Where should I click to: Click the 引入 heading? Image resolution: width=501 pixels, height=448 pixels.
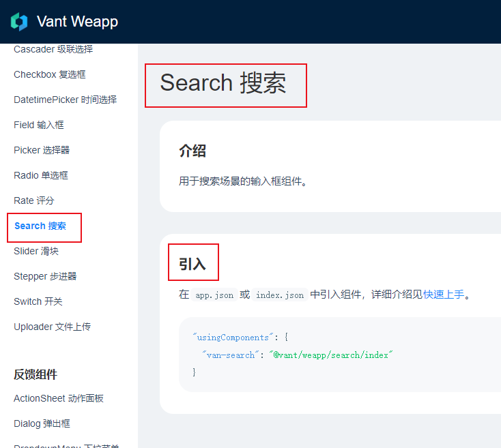192,264
